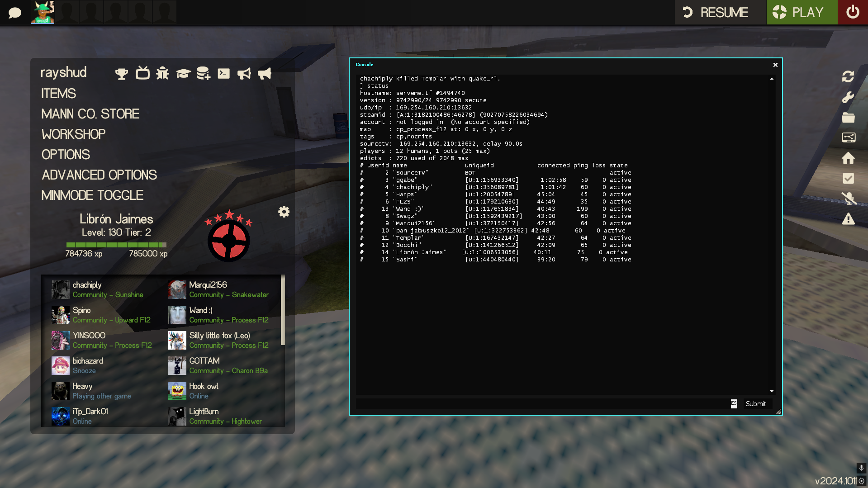Click console scroll down arrow

772,391
